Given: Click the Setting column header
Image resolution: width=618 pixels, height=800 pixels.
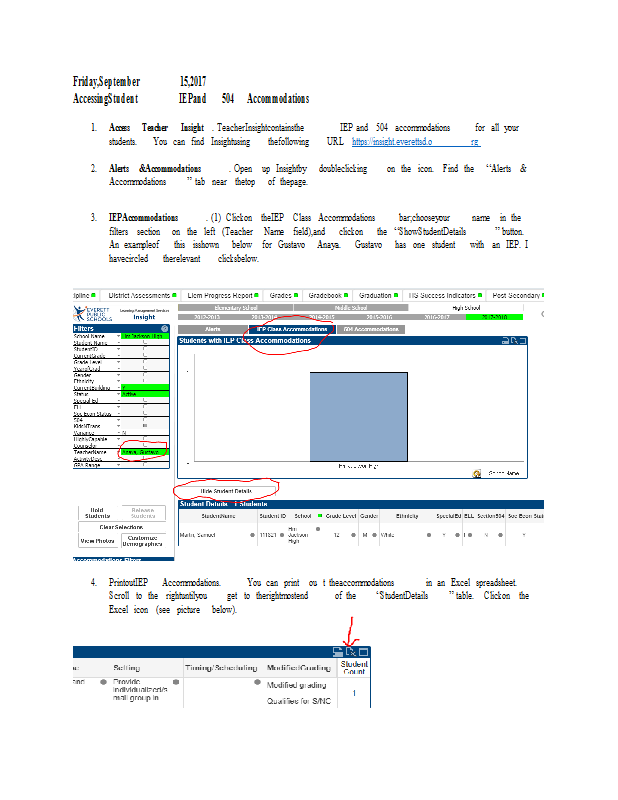Looking at the screenshot, I should [x=127, y=667].
